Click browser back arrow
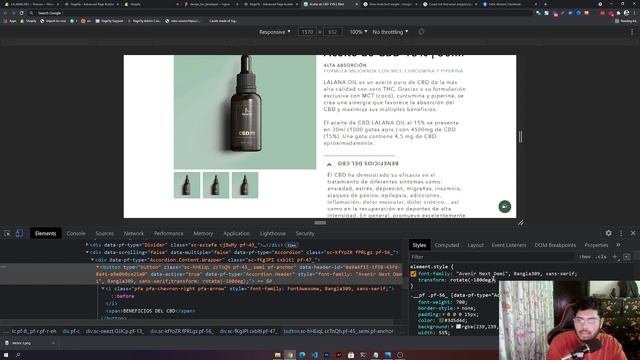Screen dimensions: 640x360 (x=5, y=13)
